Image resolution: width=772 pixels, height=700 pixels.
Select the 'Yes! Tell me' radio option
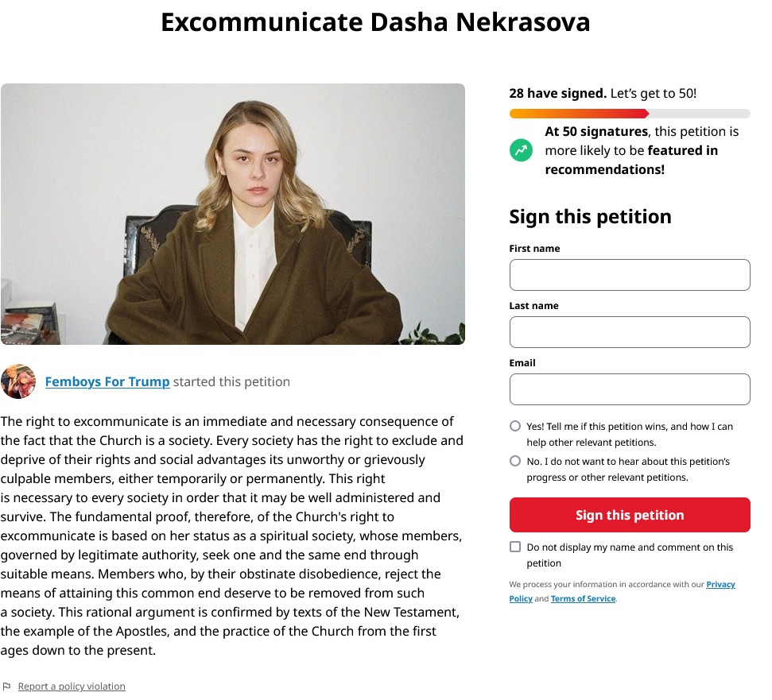[x=515, y=426]
